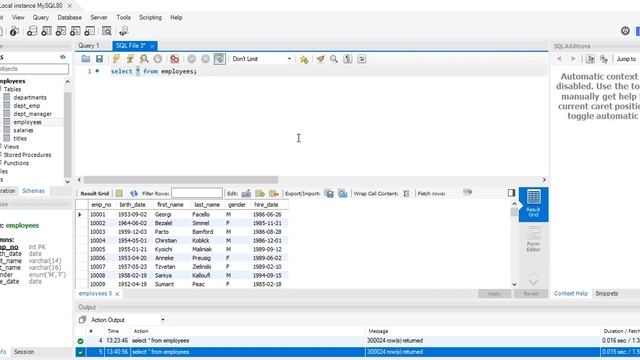640x360 pixels.
Task: Open SQL script file icon in editor toolbar
Action: 86,59
